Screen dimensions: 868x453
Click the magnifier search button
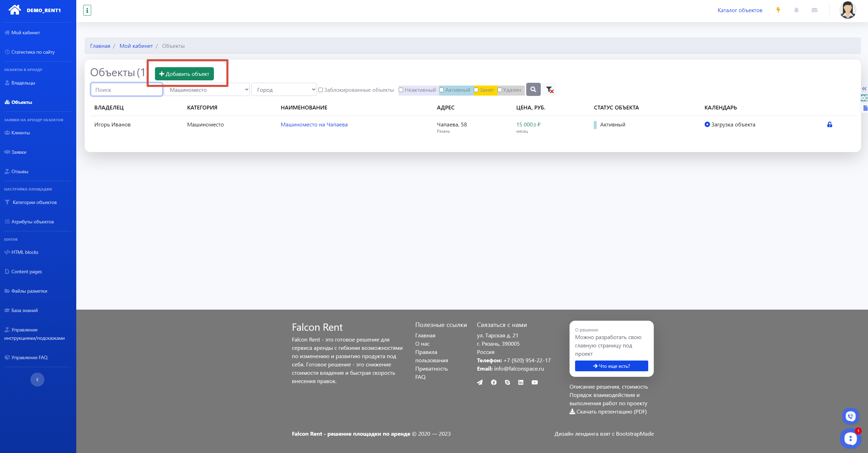(x=533, y=89)
